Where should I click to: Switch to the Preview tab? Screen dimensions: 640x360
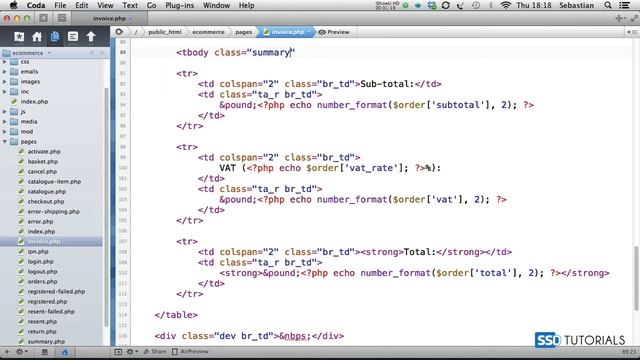coord(334,32)
